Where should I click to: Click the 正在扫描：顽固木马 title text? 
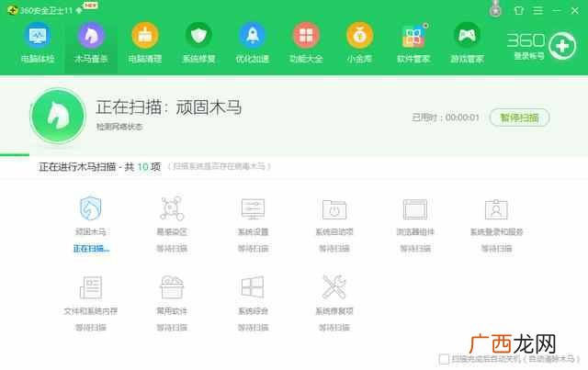coord(169,107)
